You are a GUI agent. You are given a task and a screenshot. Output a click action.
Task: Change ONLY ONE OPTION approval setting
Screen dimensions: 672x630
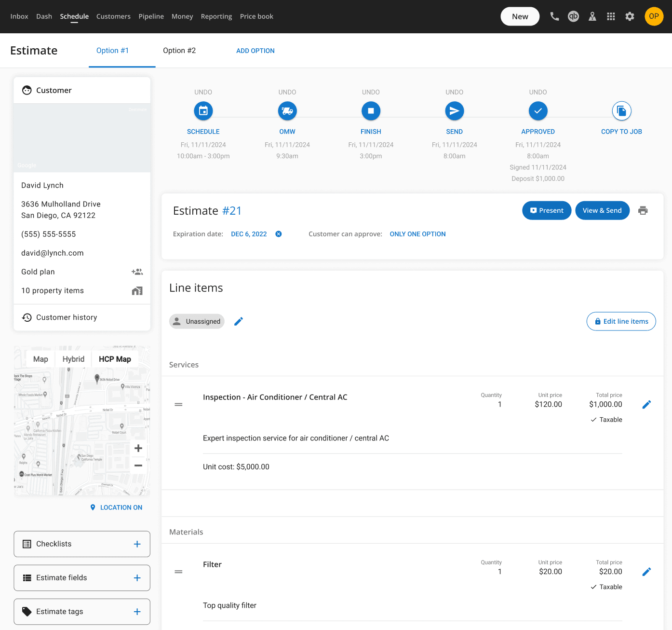pyautogui.click(x=417, y=234)
